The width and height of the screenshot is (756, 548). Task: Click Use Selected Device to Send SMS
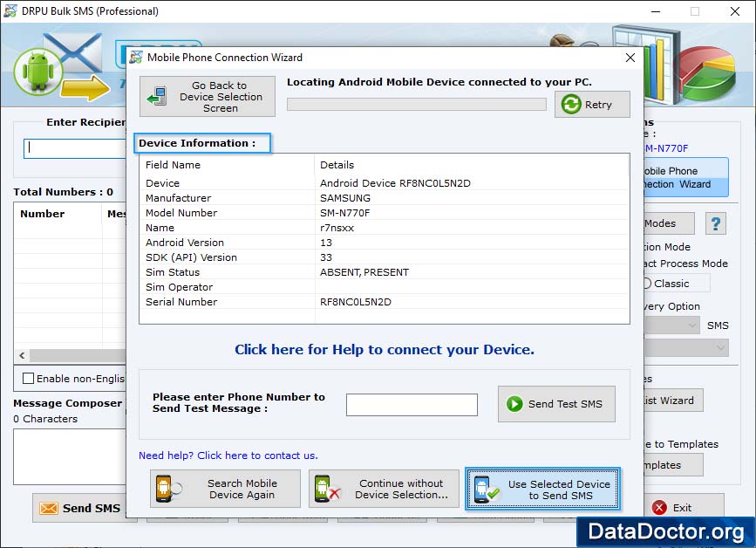pyautogui.click(x=542, y=489)
